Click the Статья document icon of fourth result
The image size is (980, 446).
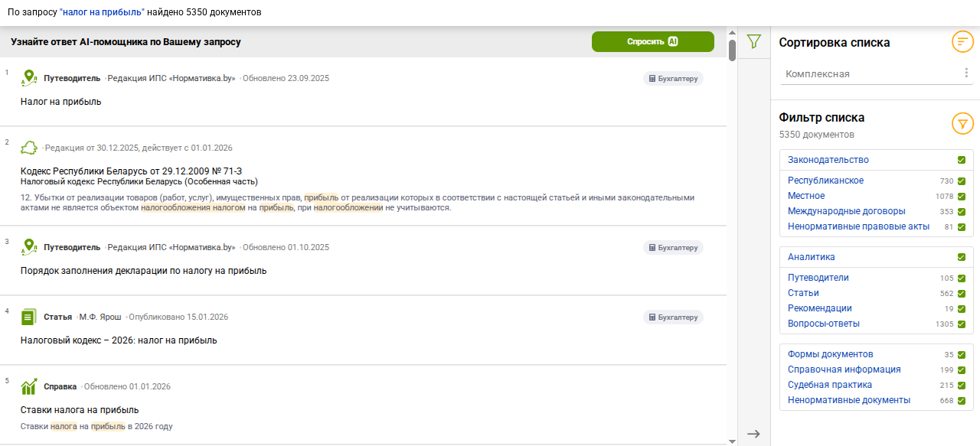pyautogui.click(x=29, y=317)
